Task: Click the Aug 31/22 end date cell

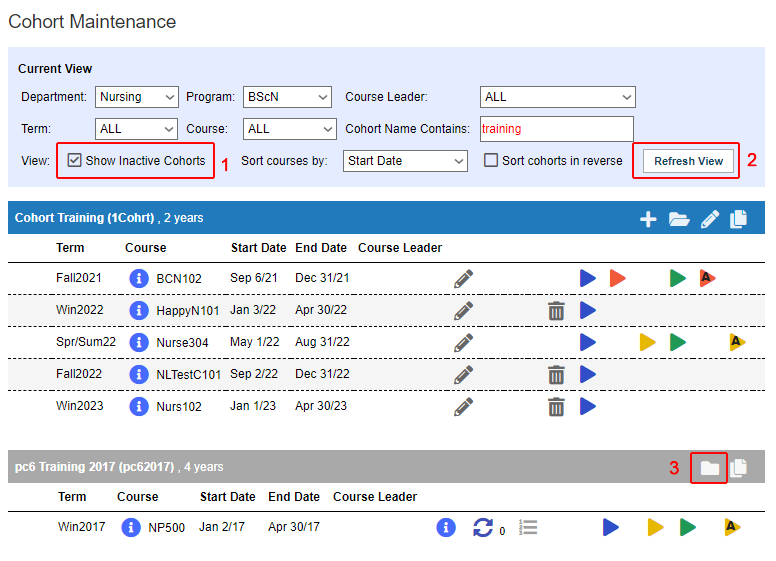Action: tap(322, 342)
